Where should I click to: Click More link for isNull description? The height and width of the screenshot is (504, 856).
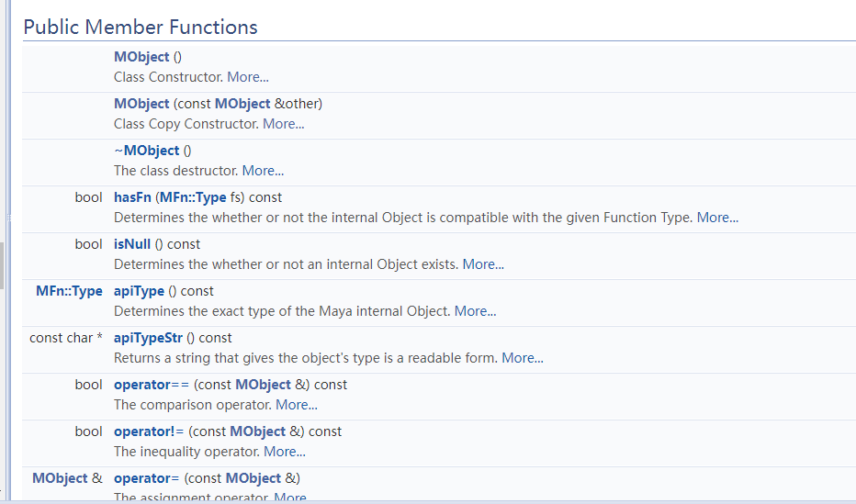483,264
